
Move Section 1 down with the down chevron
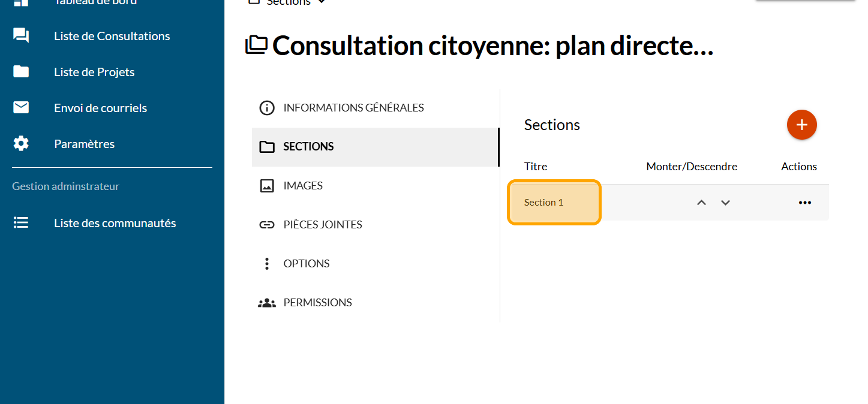[x=725, y=203]
